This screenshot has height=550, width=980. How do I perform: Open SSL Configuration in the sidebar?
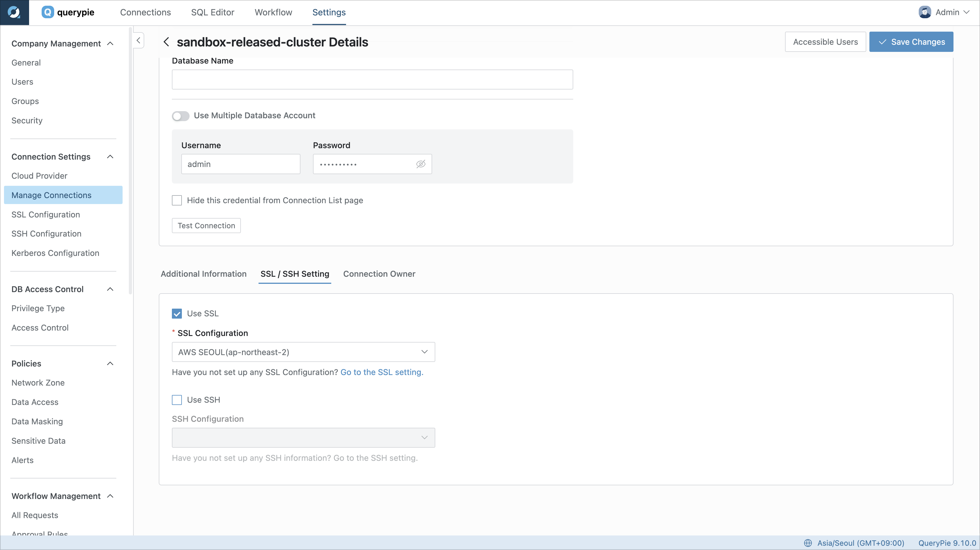coord(46,214)
